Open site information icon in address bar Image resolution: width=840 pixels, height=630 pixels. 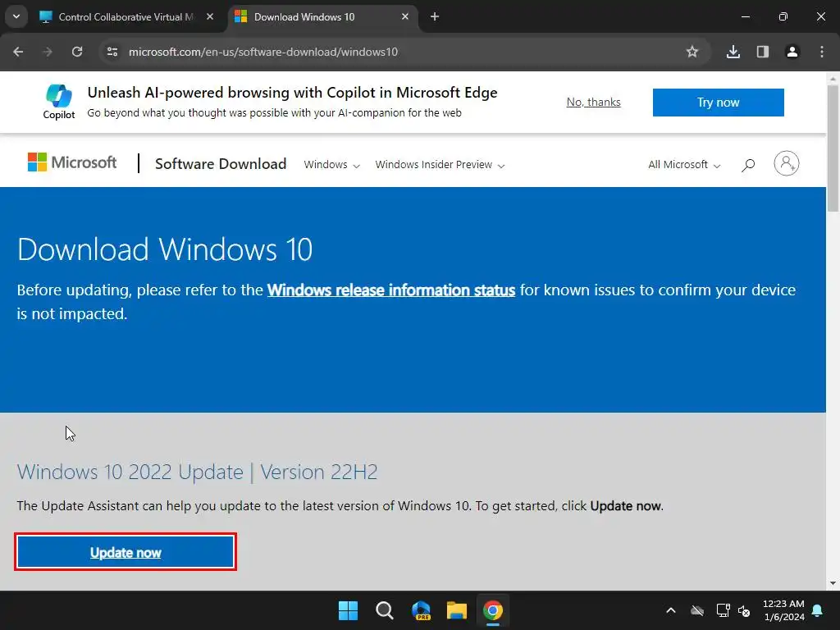pos(112,52)
